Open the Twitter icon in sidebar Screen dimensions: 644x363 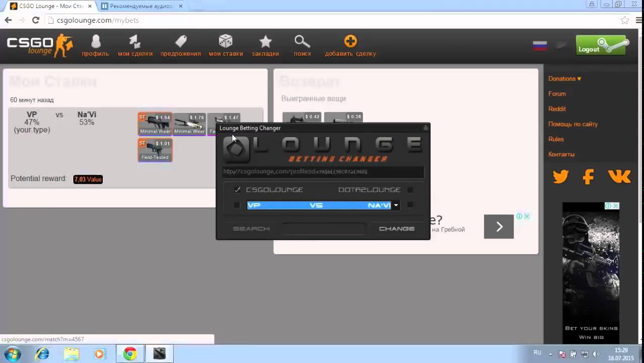coord(561,176)
